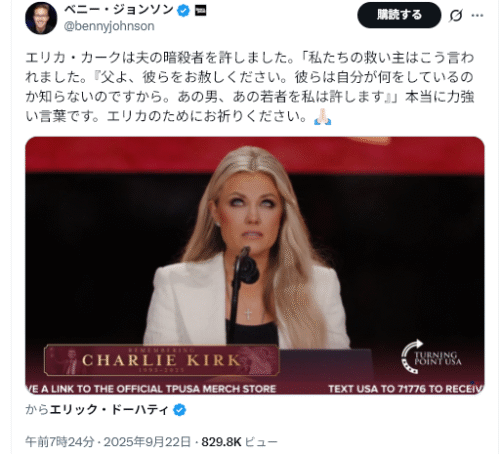Click the 2025年9月22日 post date
Screen dimensions: 500x454
click(x=147, y=442)
